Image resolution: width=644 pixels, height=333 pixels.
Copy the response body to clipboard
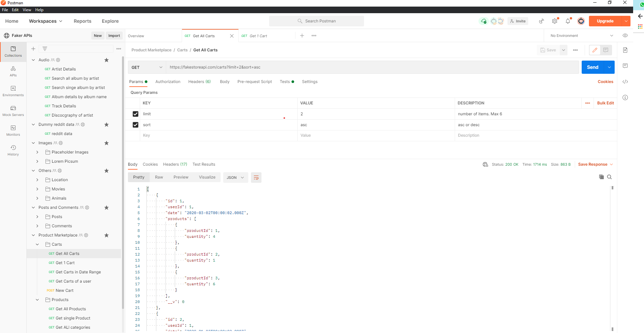(x=601, y=177)
